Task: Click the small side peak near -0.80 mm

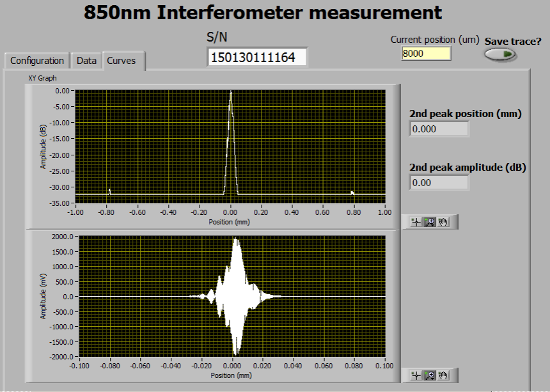Action: pyautogui.click(x=109, y=191)
